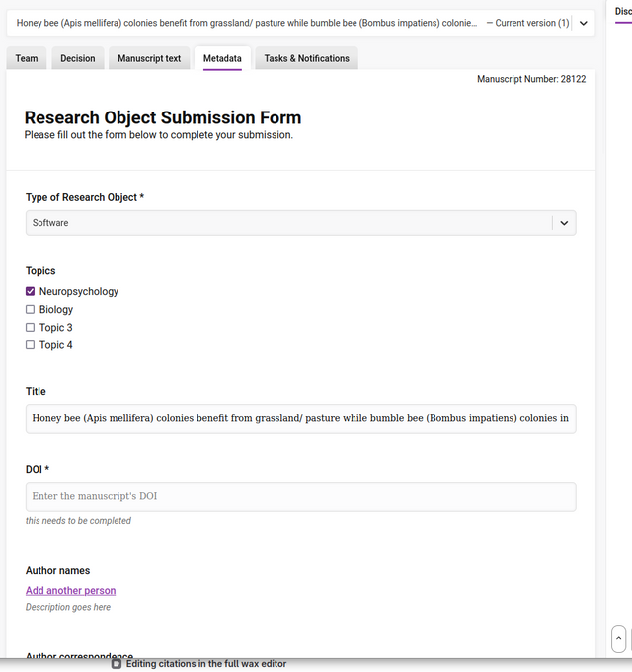
Task: Check the Biology topic
Action: [x=30, y=310]
